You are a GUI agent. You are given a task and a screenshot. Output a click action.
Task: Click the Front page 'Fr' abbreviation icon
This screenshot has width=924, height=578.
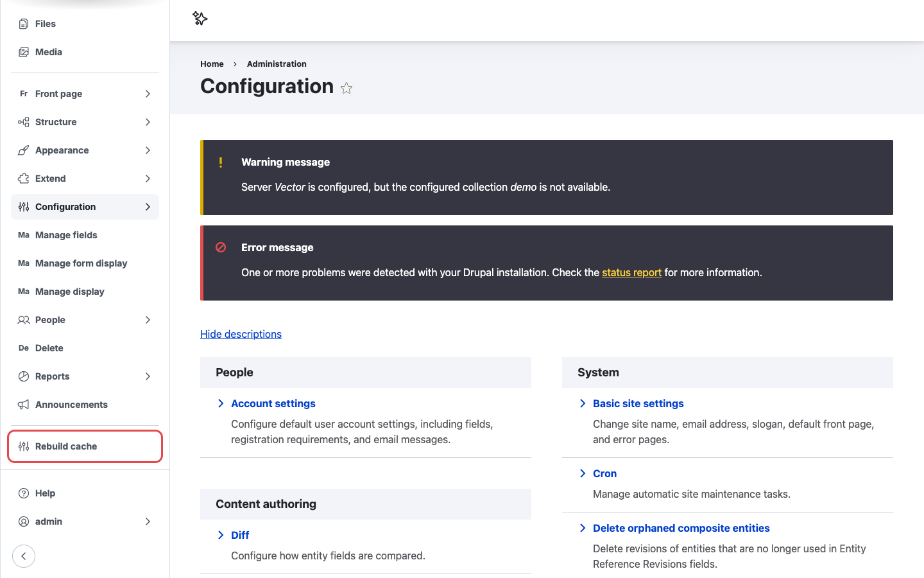(x=24, y=94)
